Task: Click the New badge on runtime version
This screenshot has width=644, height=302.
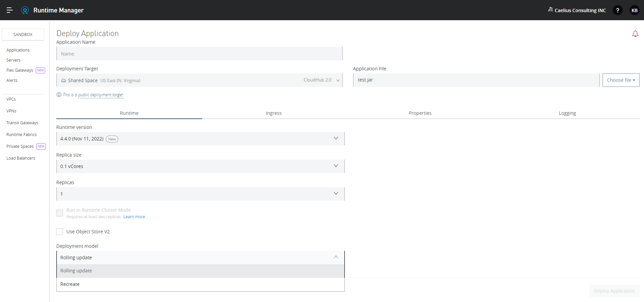Action: [x=112, y=139]
